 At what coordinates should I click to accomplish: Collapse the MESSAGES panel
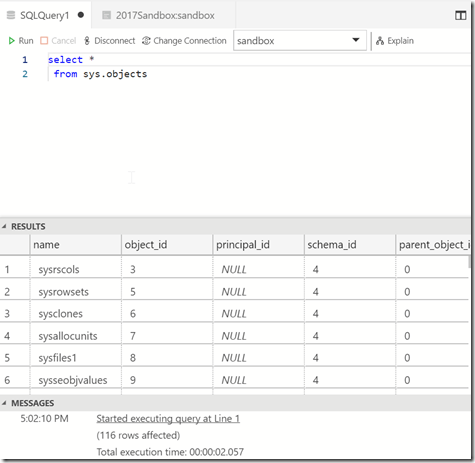(x=4, y=403)
